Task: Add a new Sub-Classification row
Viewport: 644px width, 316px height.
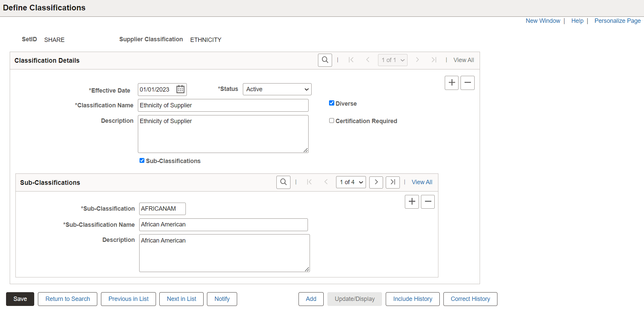Action: coord(412,202)
